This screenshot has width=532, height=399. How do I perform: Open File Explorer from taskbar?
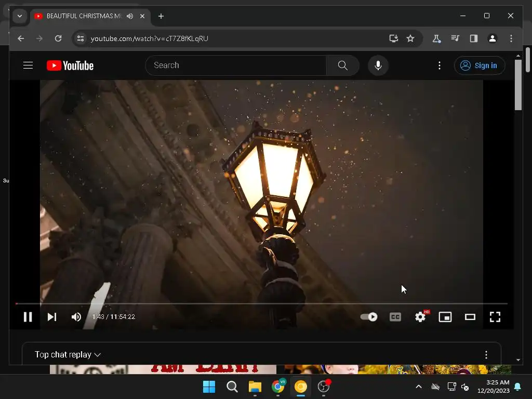pyautogui.click(x=255, y=387)
